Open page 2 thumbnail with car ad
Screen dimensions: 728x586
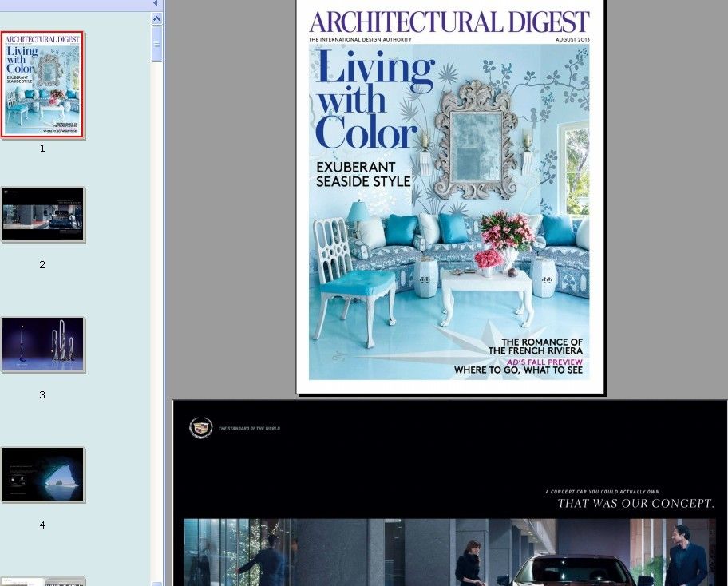pos(43,215)
